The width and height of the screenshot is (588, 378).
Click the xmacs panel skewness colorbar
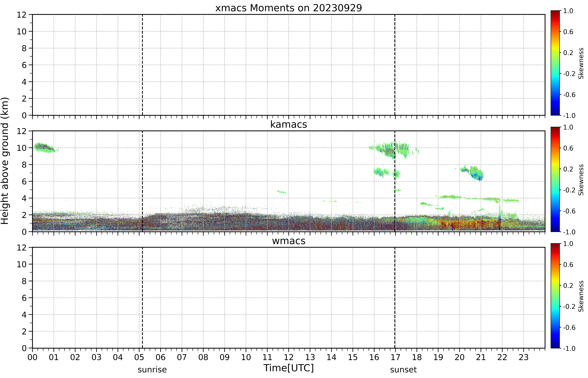[x=555, y=63]
